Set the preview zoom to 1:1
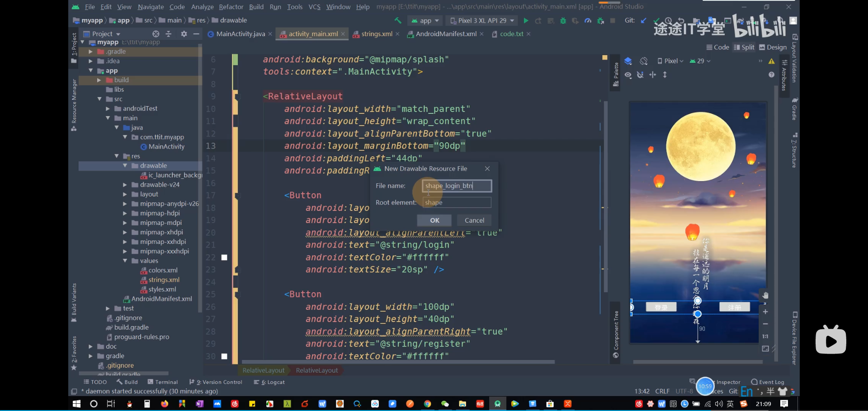The width and height of the screenshot is (868, 411). click(765, 336)
